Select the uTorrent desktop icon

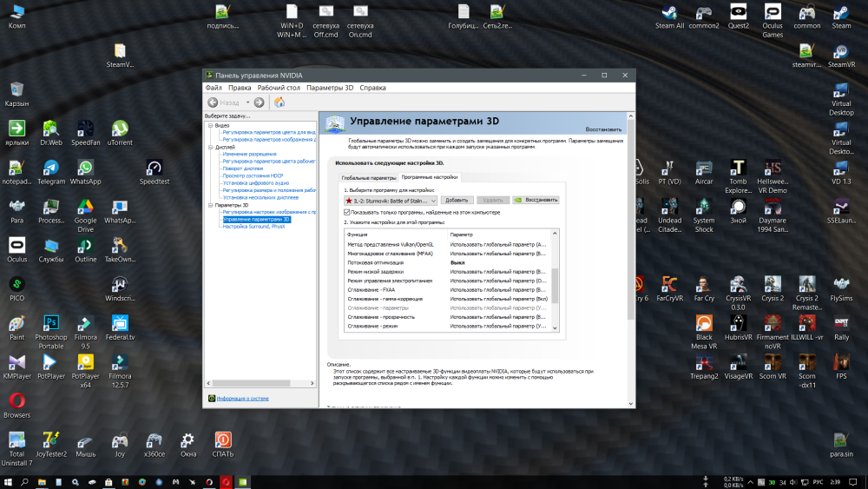pos(120,129)
